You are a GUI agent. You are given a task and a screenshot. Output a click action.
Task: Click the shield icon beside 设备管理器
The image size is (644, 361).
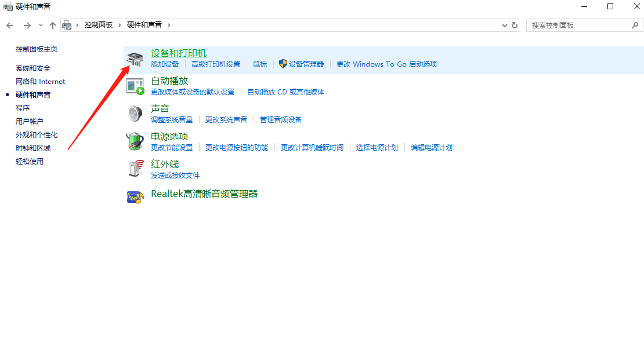[x=283, y=64]
